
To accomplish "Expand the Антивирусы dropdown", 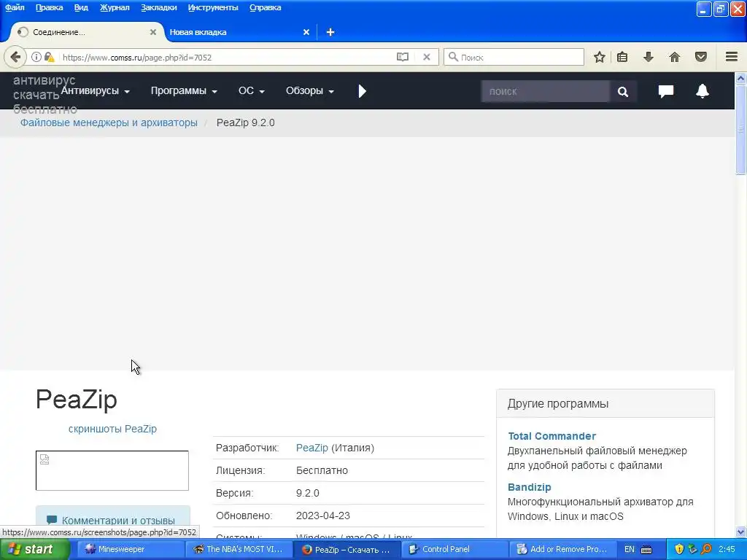I will click(96, 90).
